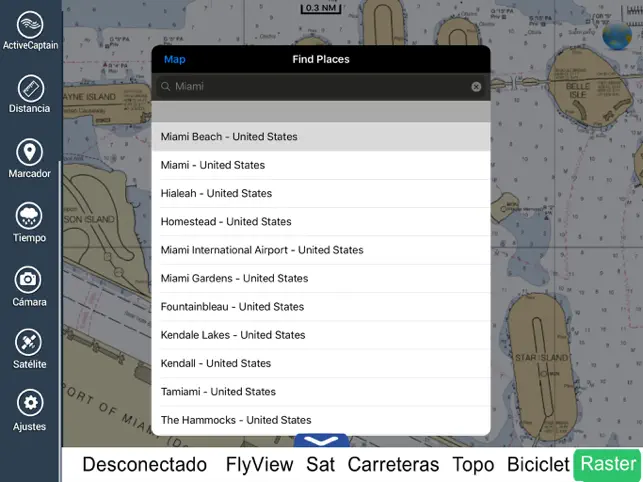The width and height of the screenshot is (643, 482).
Task: Select Hialeah - United States
Action: (321, 193)
